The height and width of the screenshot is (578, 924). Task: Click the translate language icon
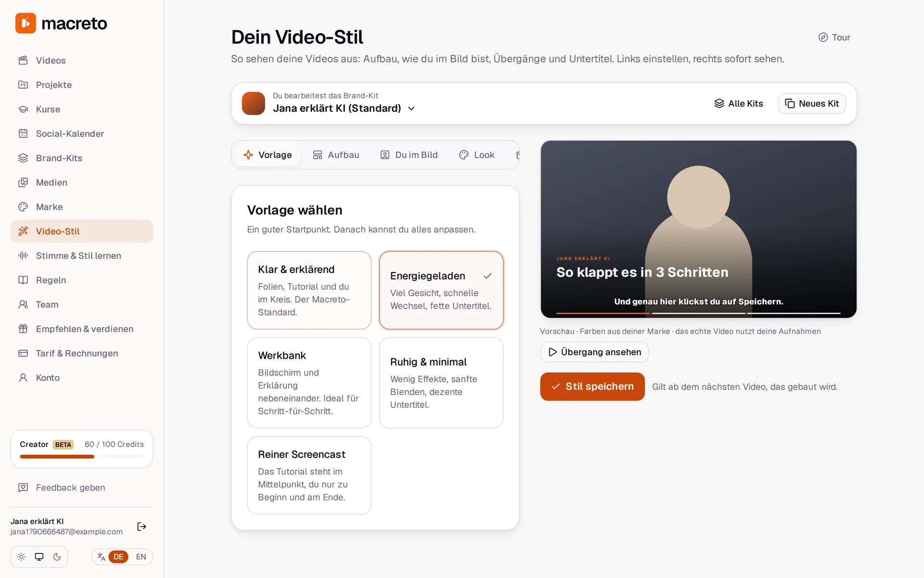[x=101, y=557]
